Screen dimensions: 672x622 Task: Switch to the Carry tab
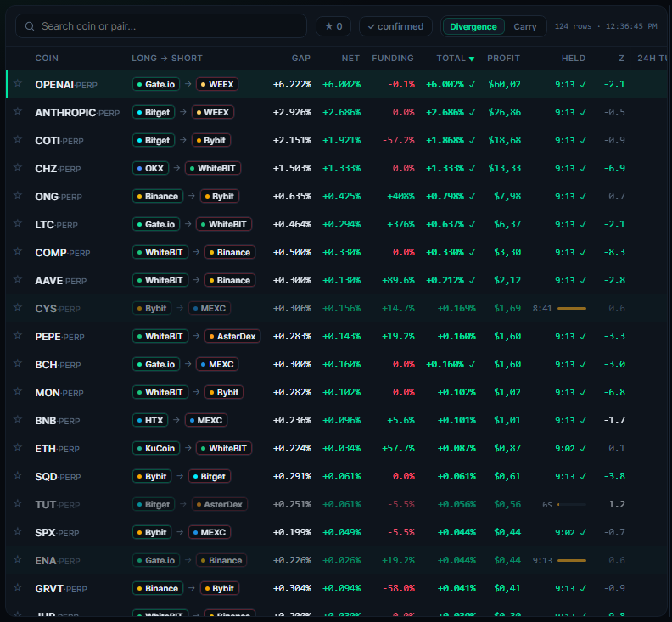525,26
